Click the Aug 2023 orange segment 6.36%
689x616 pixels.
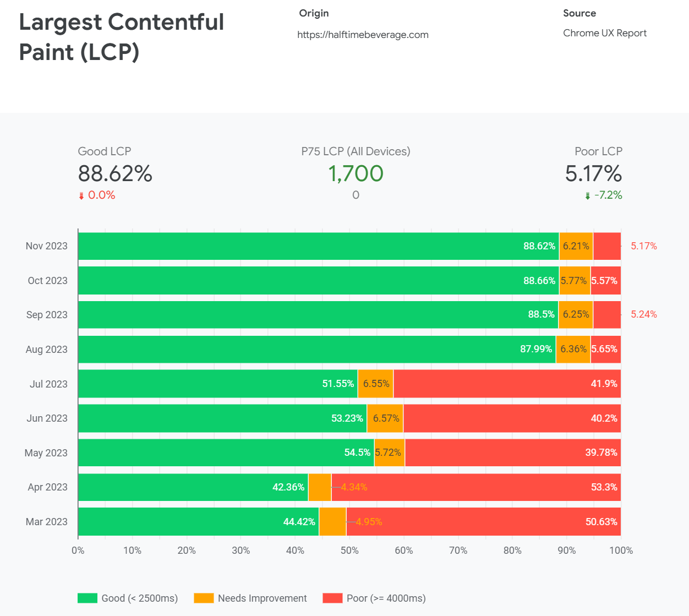click(x=573, y=350)
